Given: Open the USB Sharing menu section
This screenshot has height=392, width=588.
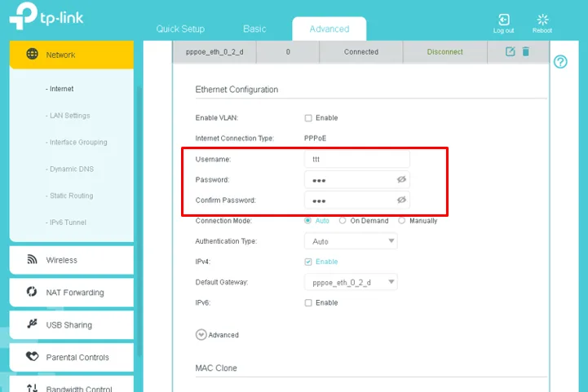Looking at the screenshot, I should click(x=72, y=324).
